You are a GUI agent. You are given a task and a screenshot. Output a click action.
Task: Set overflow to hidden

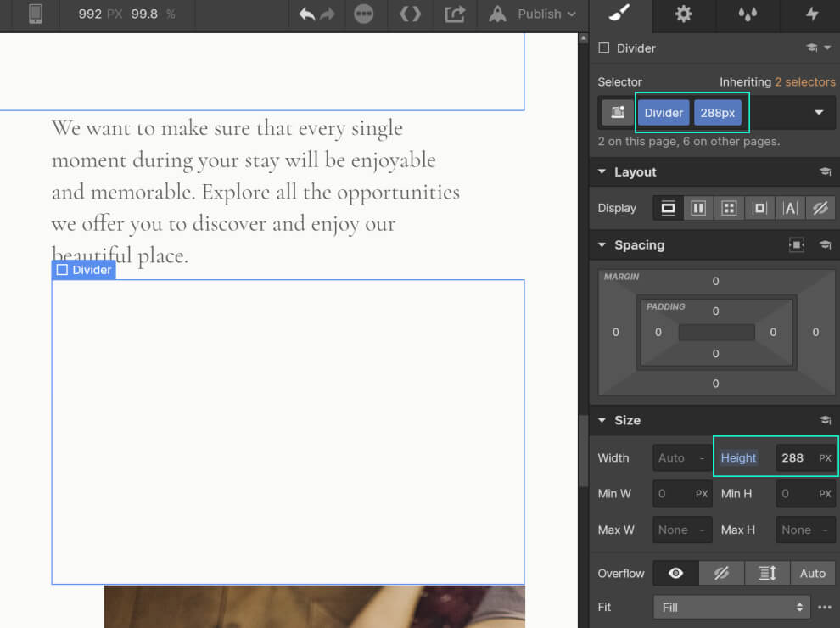coord(721,574)
